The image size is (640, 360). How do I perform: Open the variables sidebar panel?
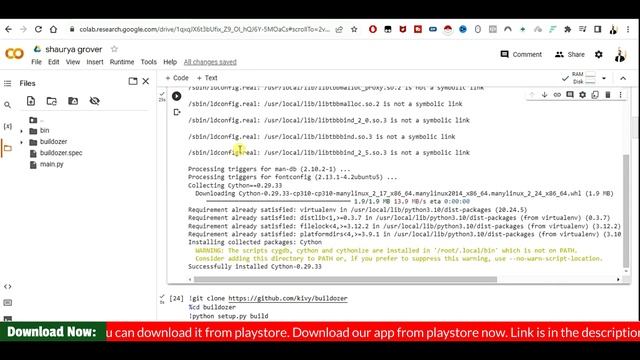coord(7,126)
